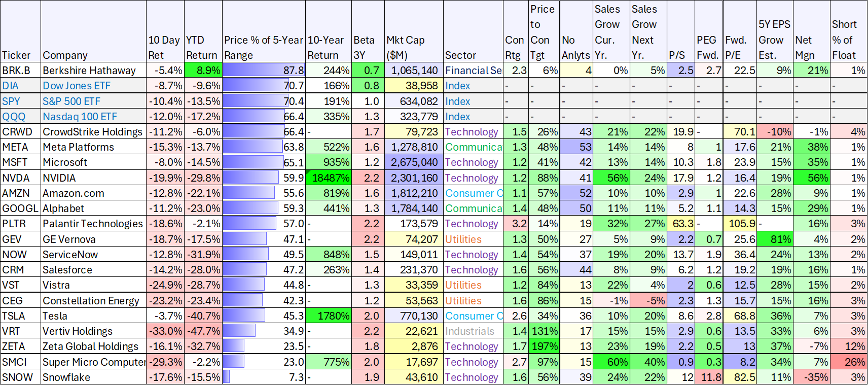Select the Net Mgn header cell
868x385 pixels.
point(812,31)
